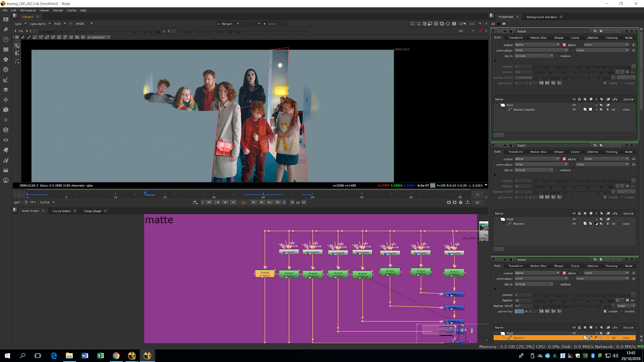Toggle visibility eye of BezierCusped1 shape
The image size is (644, 362).
(x=574, y=109)
